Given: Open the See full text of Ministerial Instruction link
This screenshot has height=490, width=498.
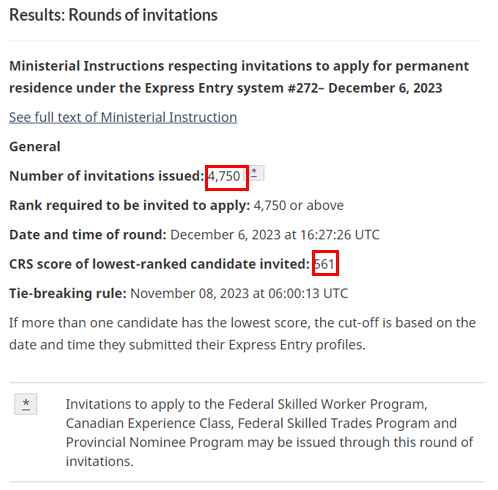Looking at the screenshot, I should pos(123,117).
